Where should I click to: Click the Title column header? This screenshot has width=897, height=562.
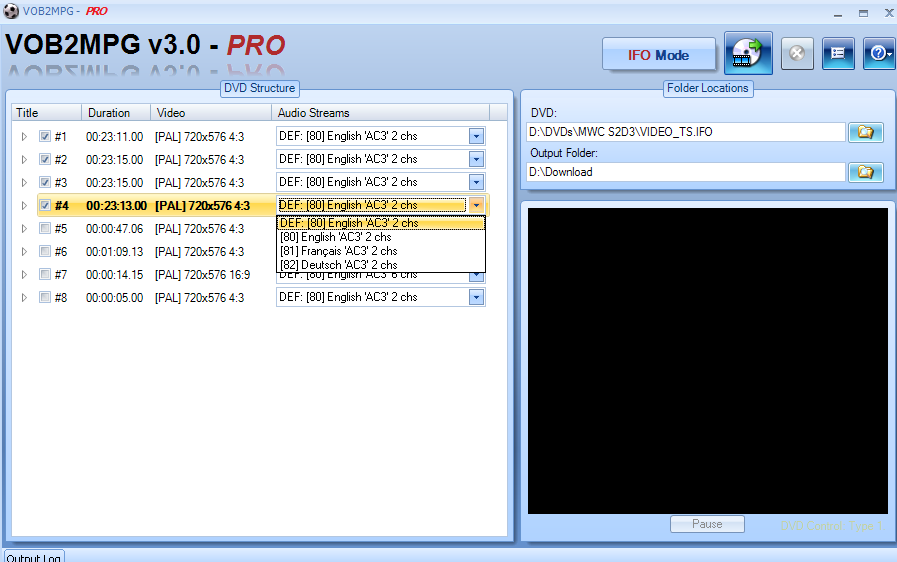(46, 113)
